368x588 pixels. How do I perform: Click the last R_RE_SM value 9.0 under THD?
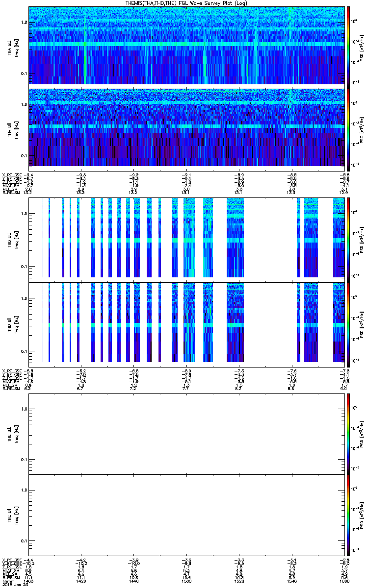click(344, 388)
